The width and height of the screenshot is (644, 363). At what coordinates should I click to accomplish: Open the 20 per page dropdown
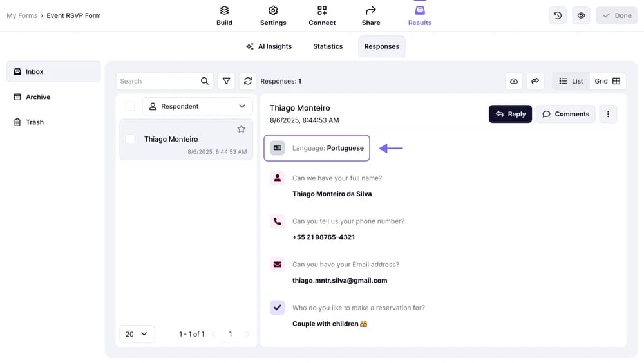pos(137,334)
